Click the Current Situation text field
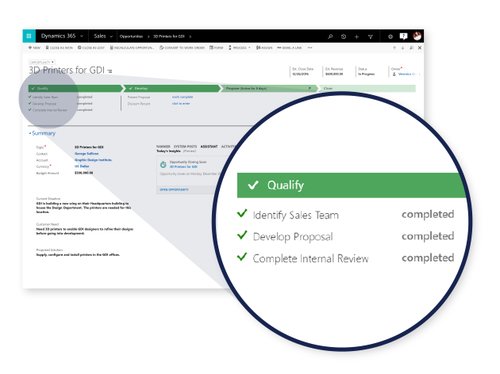 click(x=83, y=207)
